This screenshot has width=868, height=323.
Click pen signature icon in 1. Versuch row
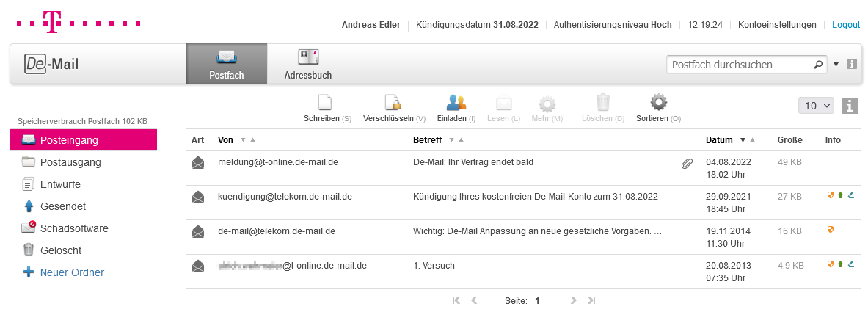[851, 264]
